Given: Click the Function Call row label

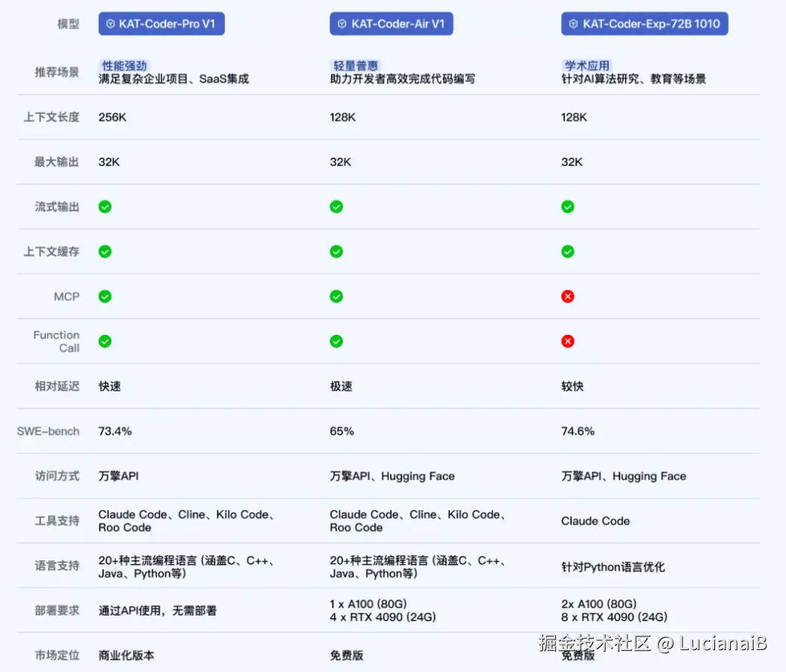Looking at the screenshot, I should click(56, 341).
